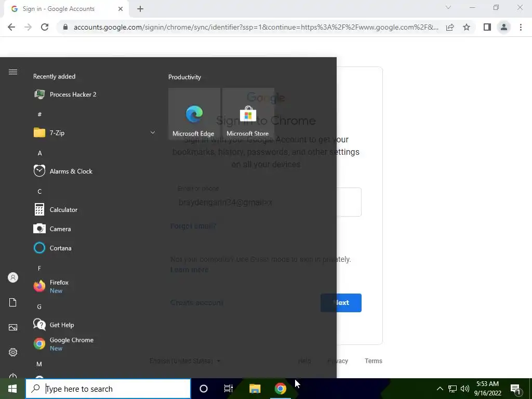Focus the taskbar search box
532x399 pixels.
tap(108, 389)
